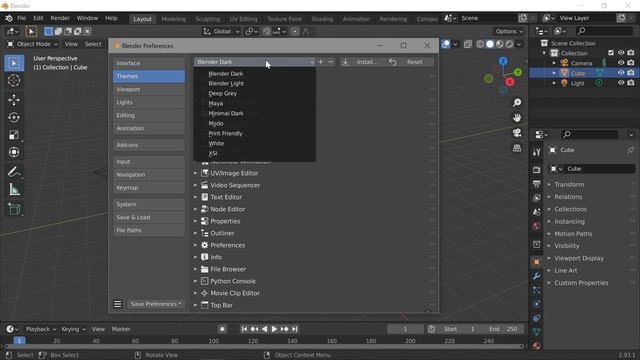Screen dimensions: 640x360
Task: Click the pan view hand icon
Action: 517,118
